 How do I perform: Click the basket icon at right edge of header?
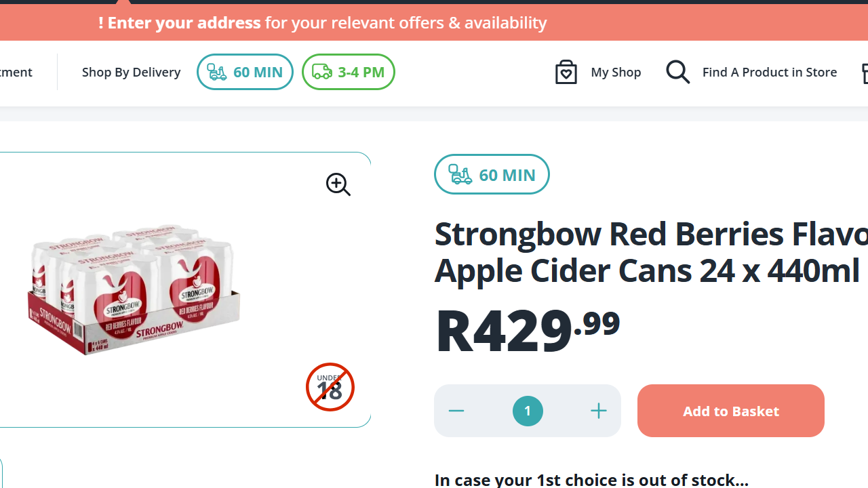point(865,73)
